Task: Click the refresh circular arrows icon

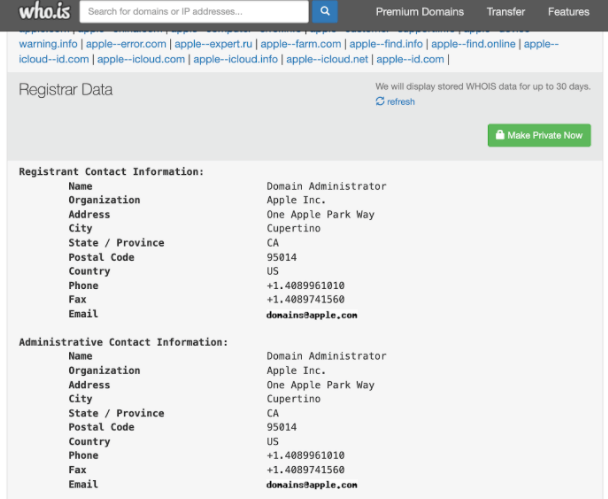Action: click(380, 101)
